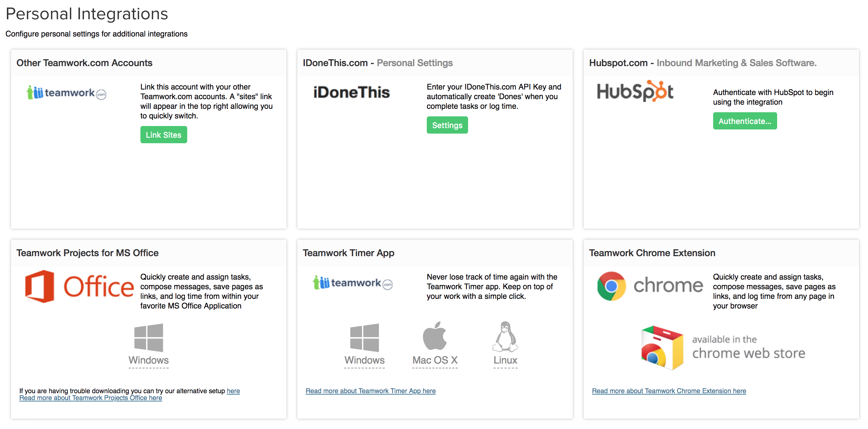868x429 pixels.
Task: Click the Chrome logo icon
Action: coord(611,286)
